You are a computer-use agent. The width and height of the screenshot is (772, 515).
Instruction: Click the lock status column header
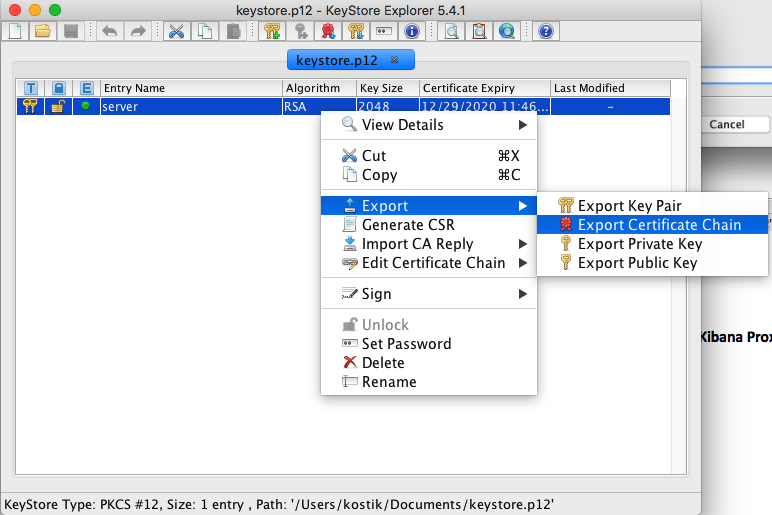point(59,88)
